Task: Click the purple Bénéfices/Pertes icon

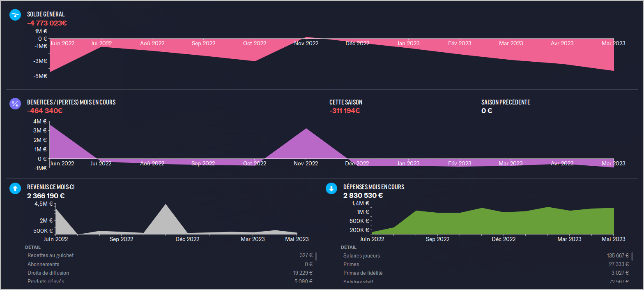Action: [15, 104]
